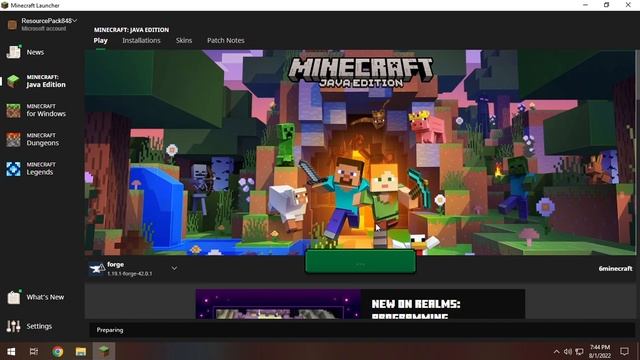Open File Explorer from taskbar

[80, 351]
